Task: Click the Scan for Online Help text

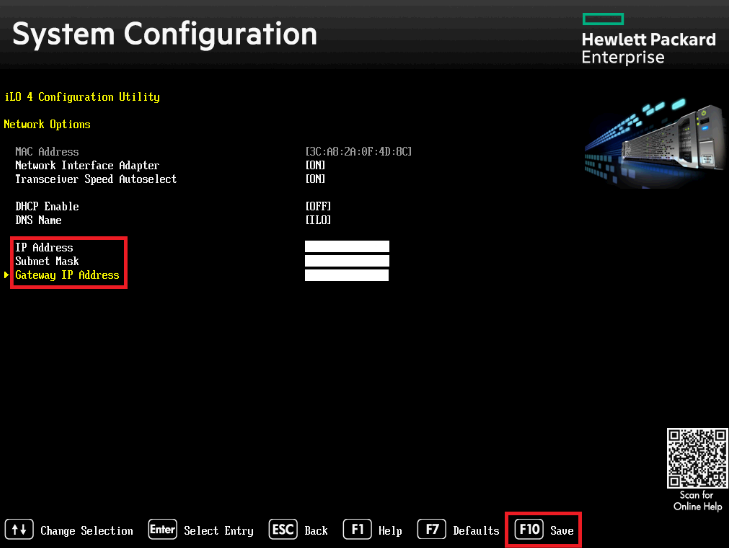Action: [x=697, y=501]
